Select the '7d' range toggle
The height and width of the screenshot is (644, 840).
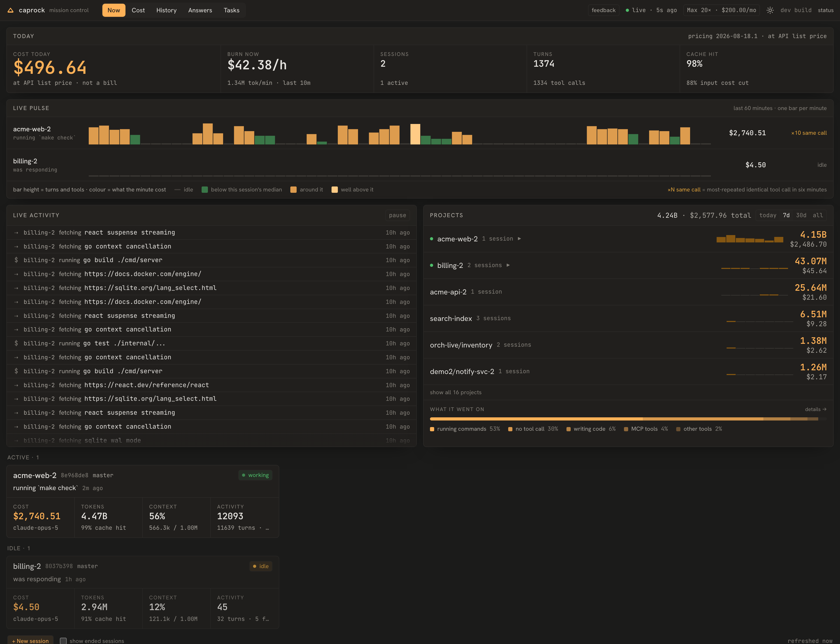(786, 215)
